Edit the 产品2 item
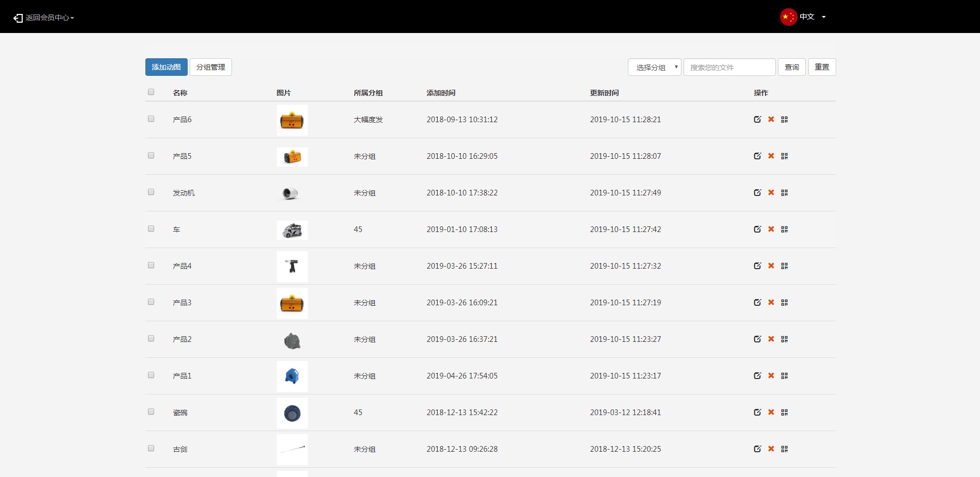The width and height of the screenshot is (980, 477). 757,339
